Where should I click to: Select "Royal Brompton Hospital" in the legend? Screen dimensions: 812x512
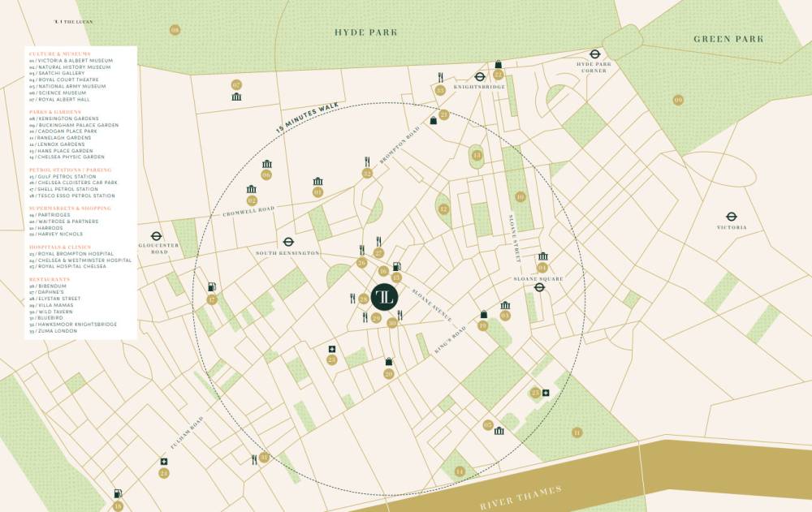click(71, 254)
